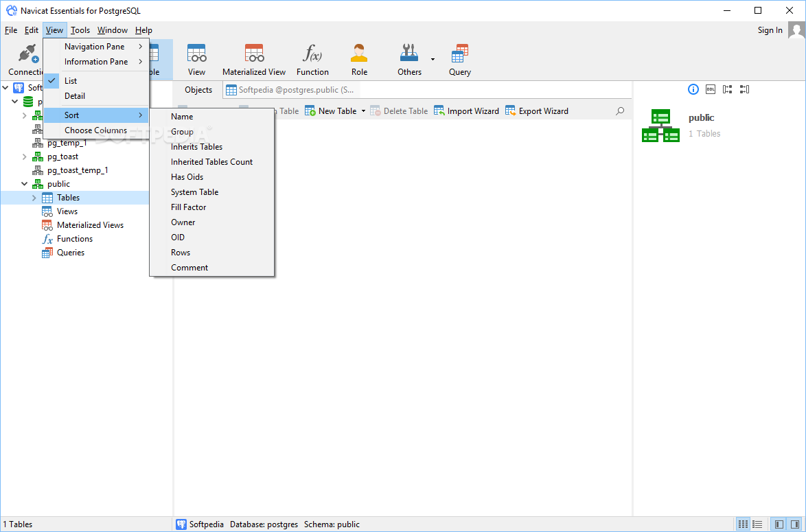Switch to the list view layout button in the status bar
806x532 pixels.
757,524
